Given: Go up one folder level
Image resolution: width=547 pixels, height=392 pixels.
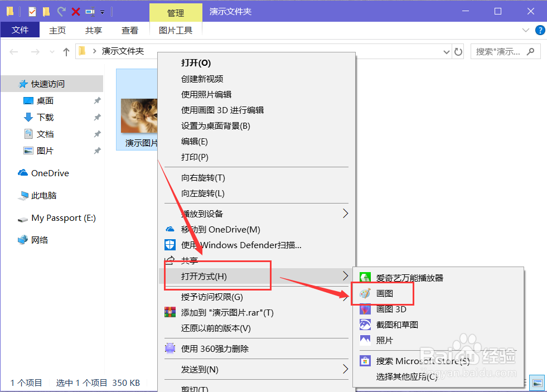Looking at the screenshot, I should 66,52.
